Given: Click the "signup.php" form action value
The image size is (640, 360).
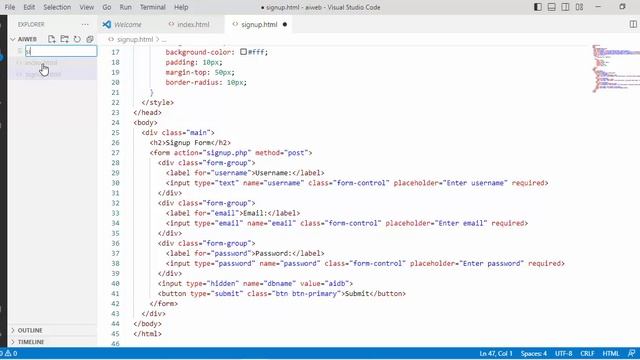Looking at the screenshot, I should click(227, 153).
